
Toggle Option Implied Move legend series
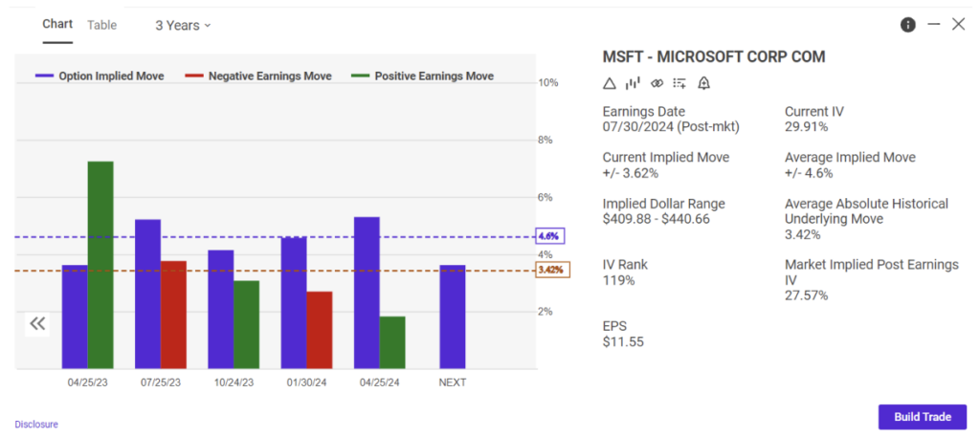[100, 76]
